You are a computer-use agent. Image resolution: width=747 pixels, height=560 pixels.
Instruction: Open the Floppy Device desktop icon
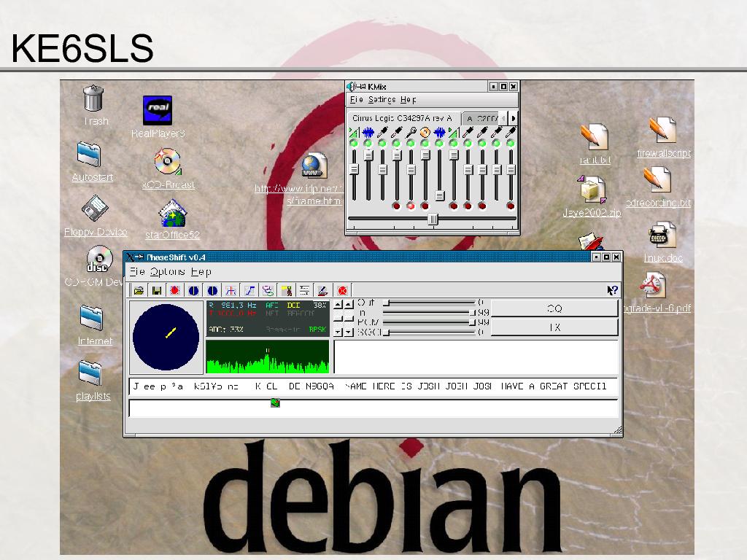coord(96,209)
